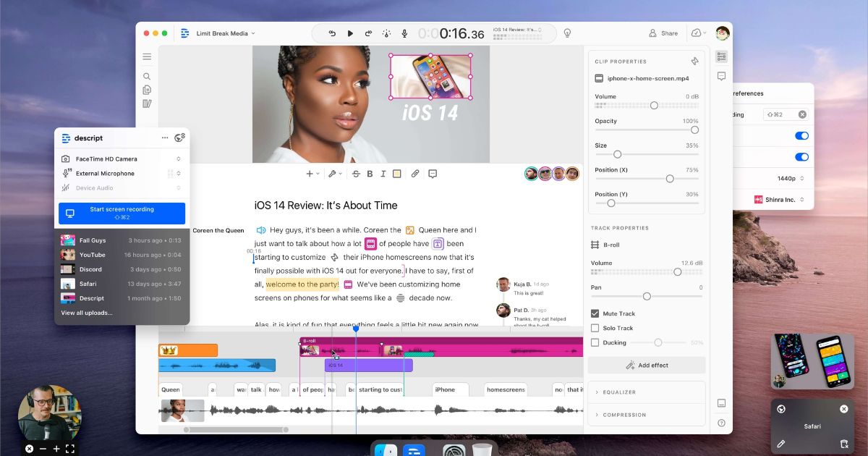868x456 pixels.
Task: Open View all uploads link
Action: point(87,313)
